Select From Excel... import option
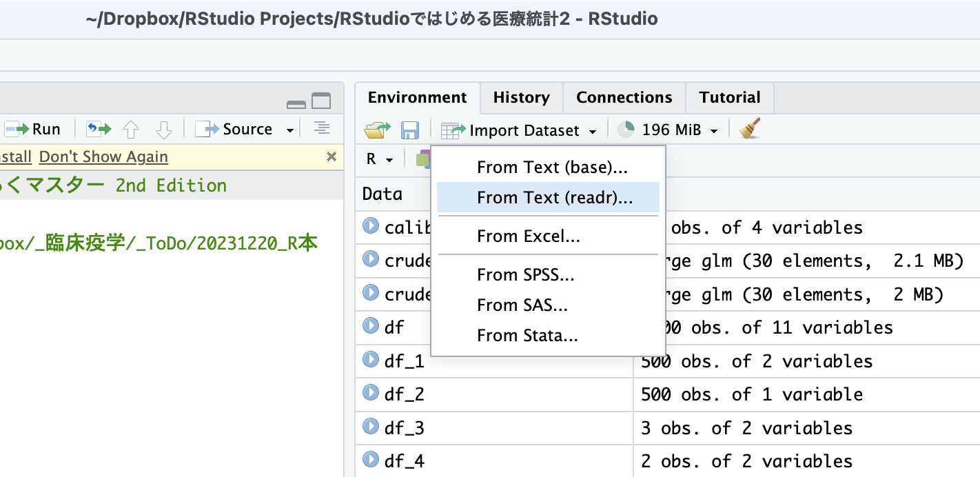The width and height of the screenshot is (980, 477). click(528, 236)
